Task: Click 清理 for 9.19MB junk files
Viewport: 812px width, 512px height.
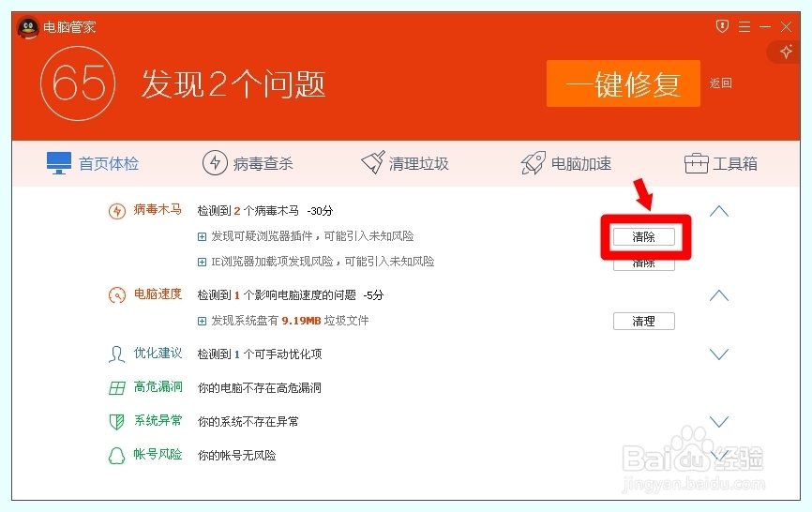Action: [x=644, y=321]
